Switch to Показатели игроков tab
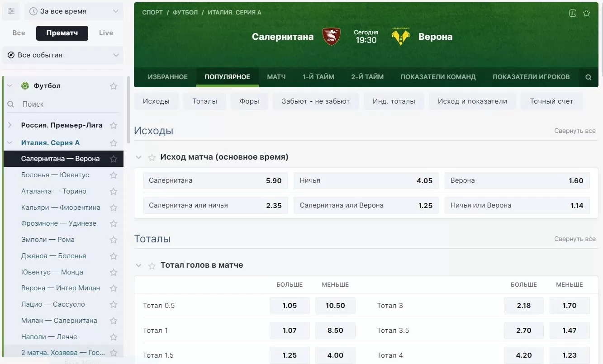This screenshot has height=364, width=603. click(531, 77)
